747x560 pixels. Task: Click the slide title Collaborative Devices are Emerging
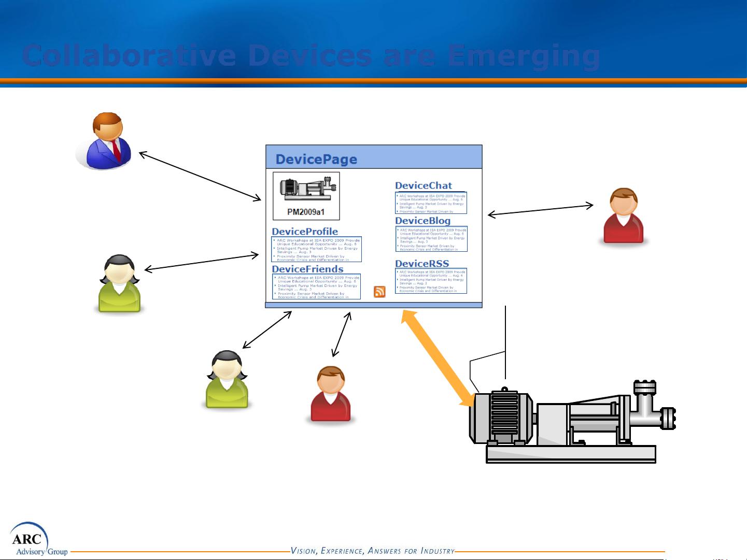(311, 56)
